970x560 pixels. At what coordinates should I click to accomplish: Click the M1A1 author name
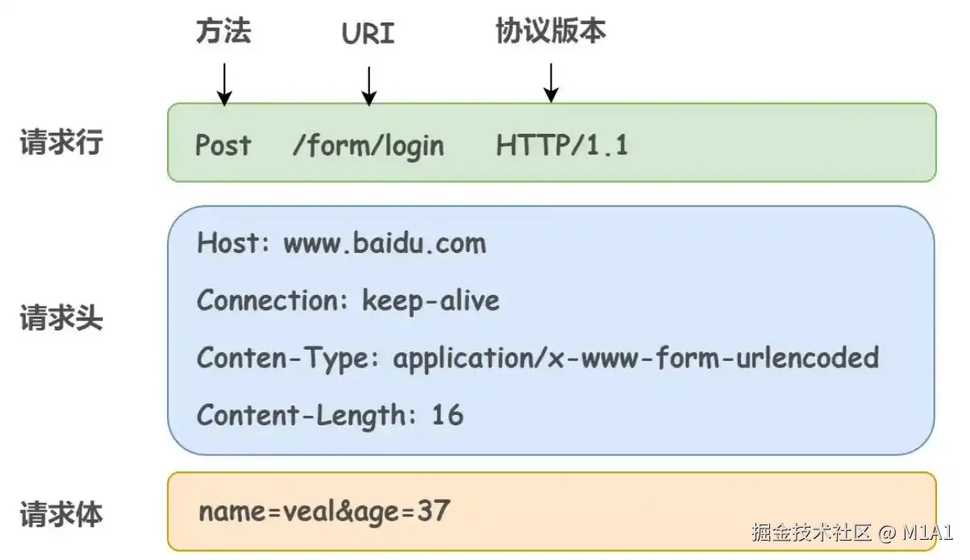[x=928, y=533]
